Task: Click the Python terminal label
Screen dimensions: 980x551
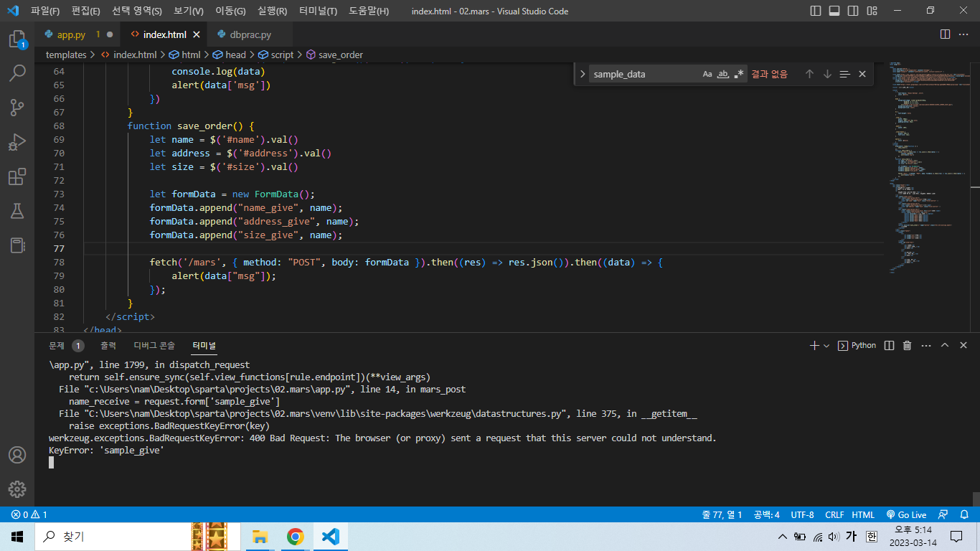Action: (x=857, y=345)
